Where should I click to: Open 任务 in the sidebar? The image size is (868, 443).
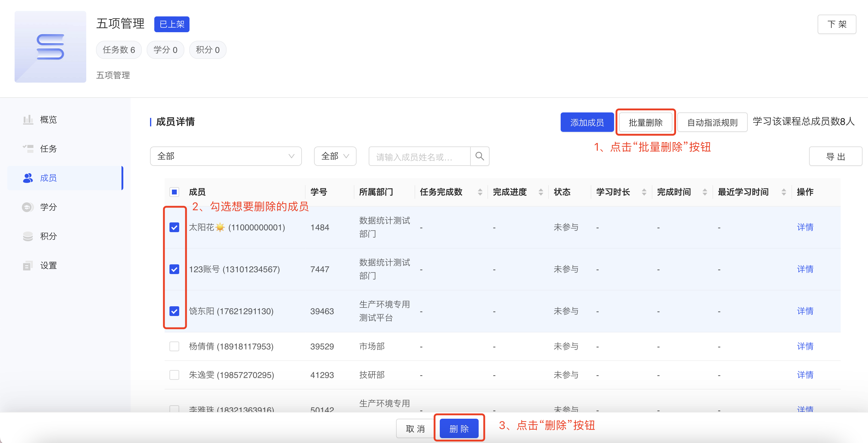coord(65,149)
